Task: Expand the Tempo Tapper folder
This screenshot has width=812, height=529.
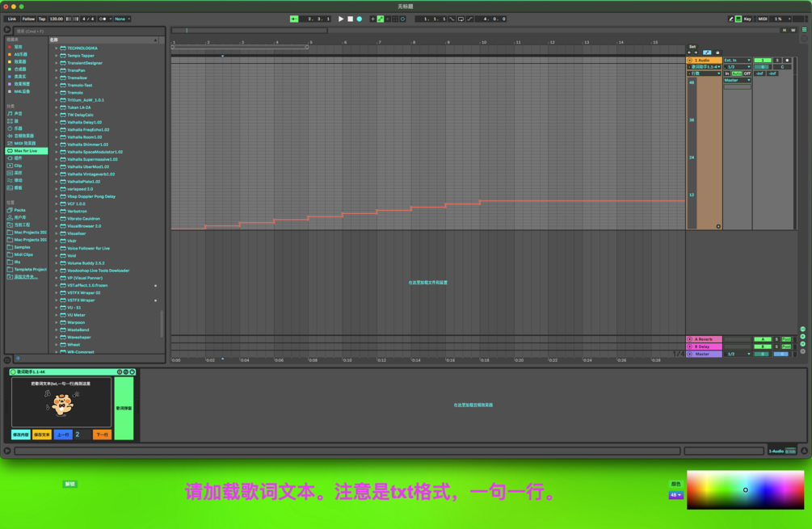Action: coord(57,56)
